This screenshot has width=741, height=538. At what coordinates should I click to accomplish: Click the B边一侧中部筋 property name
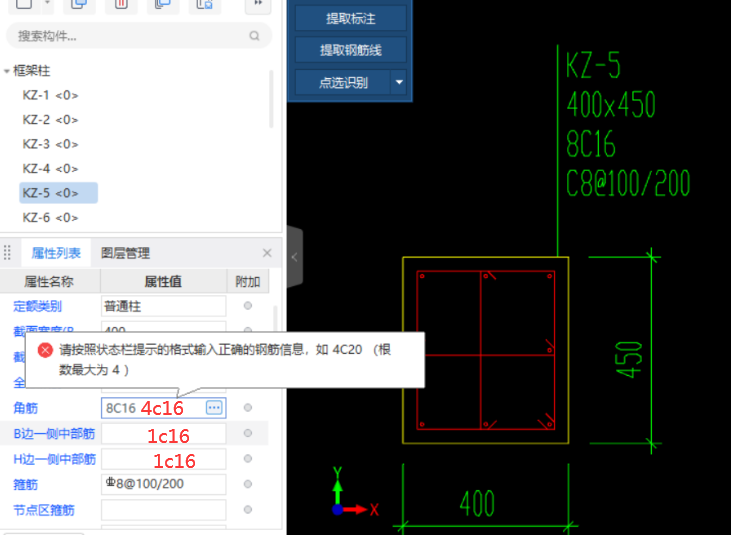tap(54, 434)
